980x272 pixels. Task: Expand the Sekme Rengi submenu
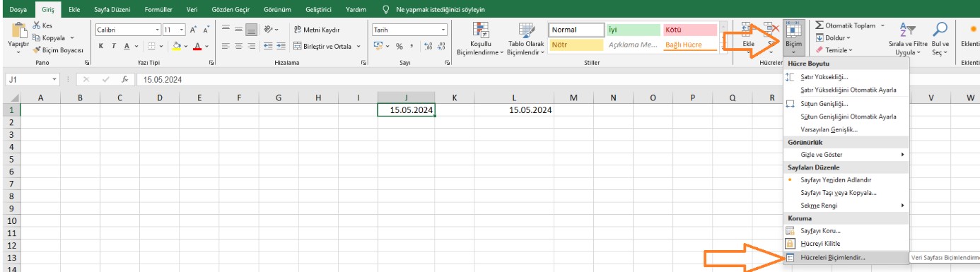pyautogui.click(x=902, y=205)
